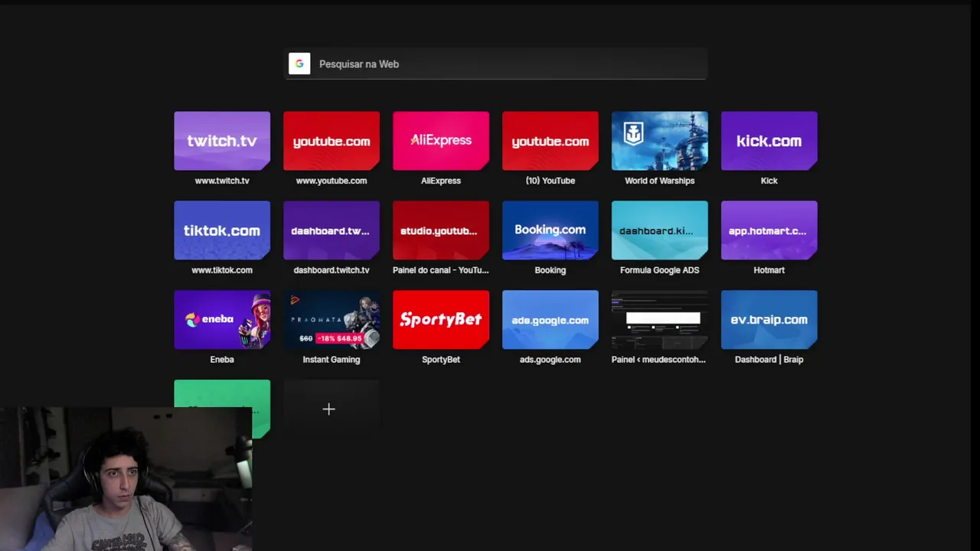Click the Instant Gaming label text
The width and height of the screenshot is (980, 551).
(332, 360)
